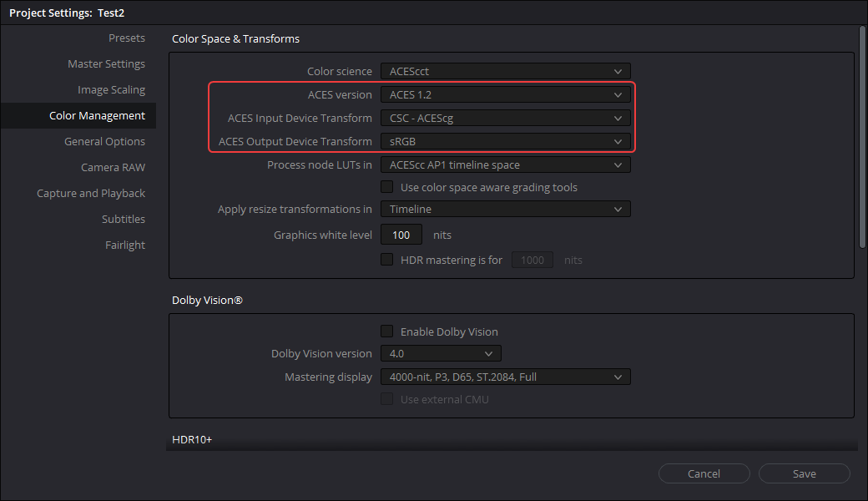868x501 pixels.
Task: Open the Dolby Vision version dropdown
Action: 441,354
